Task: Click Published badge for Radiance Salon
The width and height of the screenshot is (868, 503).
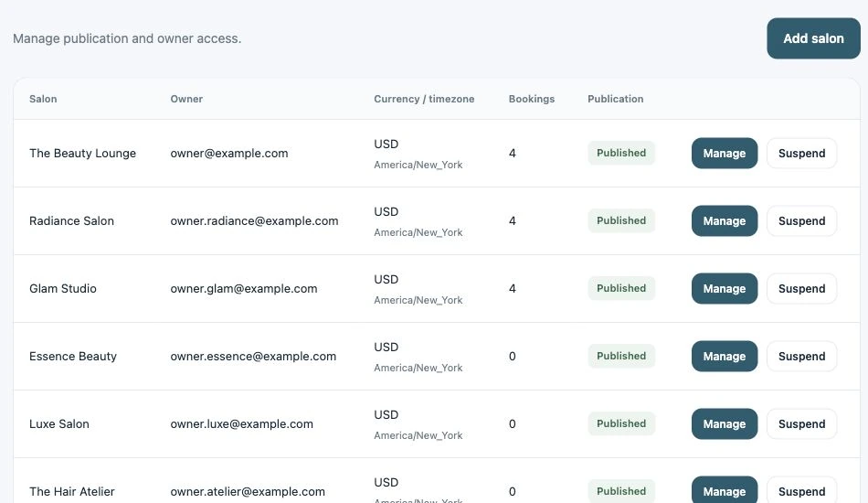Action: (621, 220)
